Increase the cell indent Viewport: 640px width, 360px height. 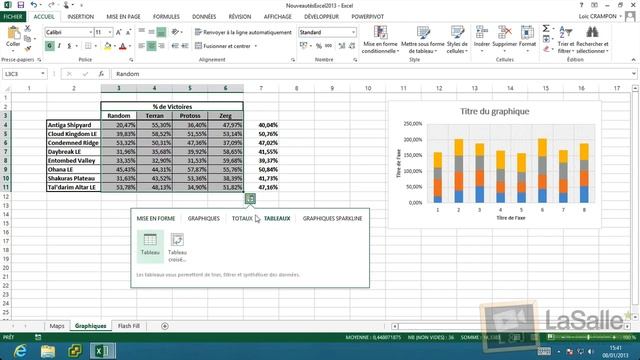click(x=185, y=46)
